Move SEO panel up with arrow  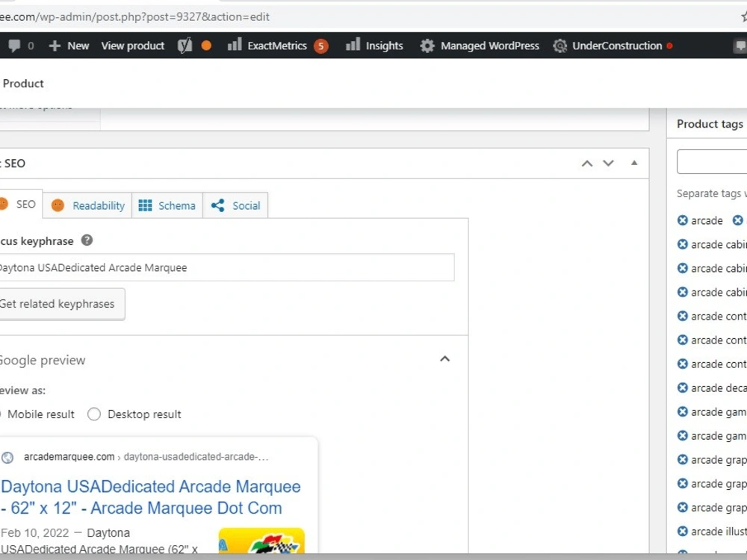(x=587, y=164)
